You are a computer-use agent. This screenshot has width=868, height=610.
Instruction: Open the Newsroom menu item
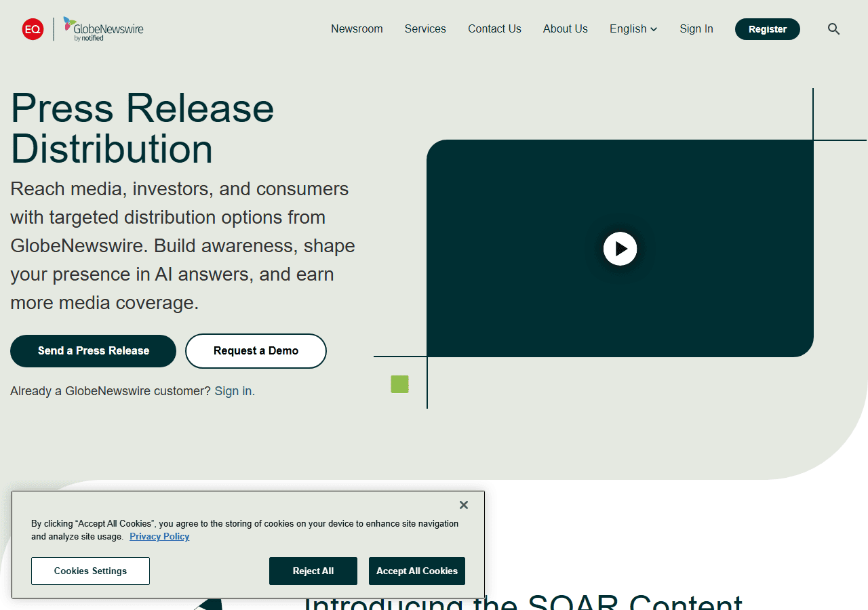click(357, 29)
